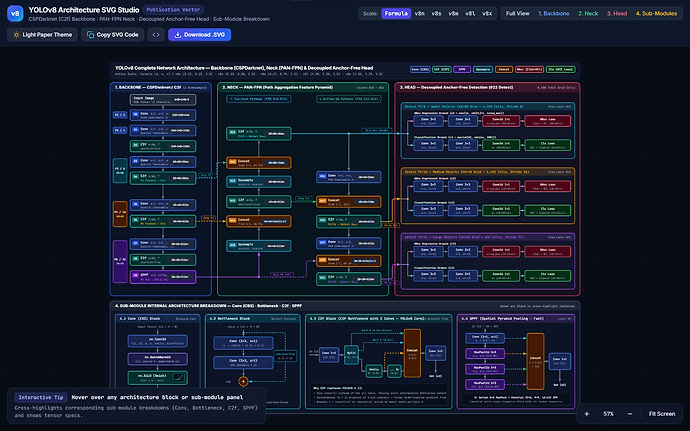Zoom out with the minus icon
The height and width of the screenshot is (431, 690).
coord(630,414)
